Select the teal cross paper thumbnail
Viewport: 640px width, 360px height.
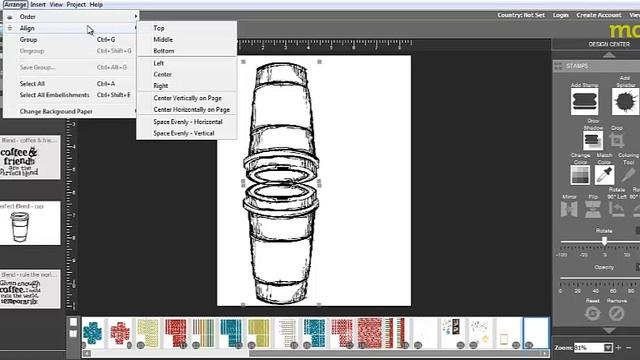[x=93, y=333]
